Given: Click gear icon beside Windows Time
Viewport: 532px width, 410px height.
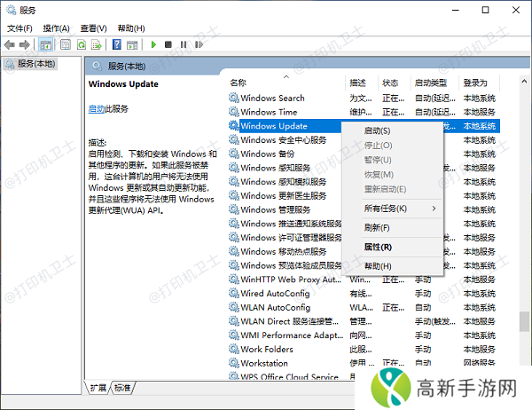Looking at the screenshot, I should (233, 112).
